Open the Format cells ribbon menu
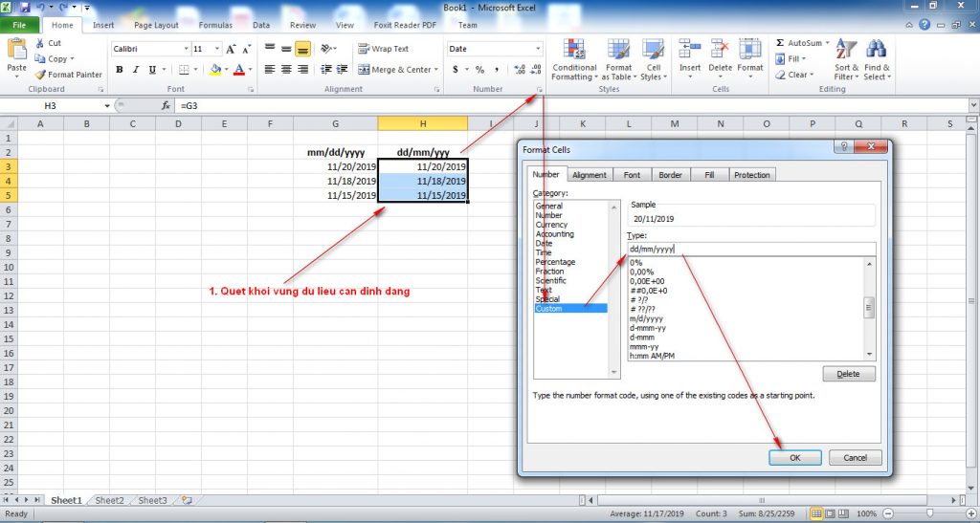This screenshot has height=523, width=980. pos(750,60)
